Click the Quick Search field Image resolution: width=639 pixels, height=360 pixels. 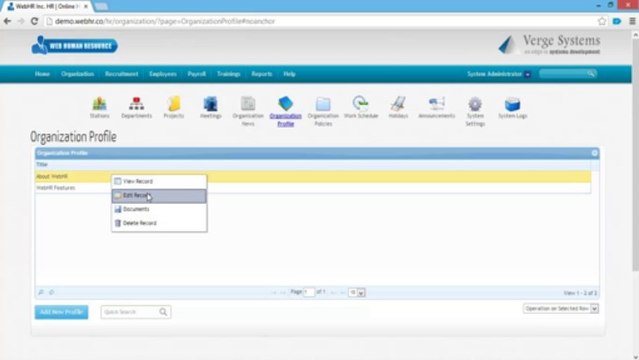point(136,312)
